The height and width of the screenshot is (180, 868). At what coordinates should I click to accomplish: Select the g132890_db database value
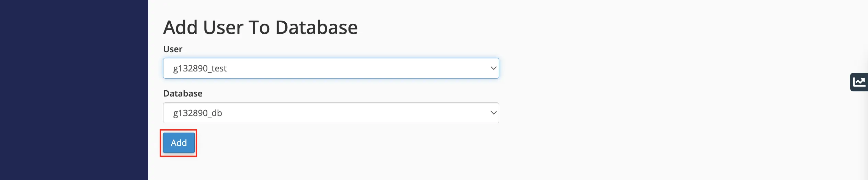click(197, 113)
